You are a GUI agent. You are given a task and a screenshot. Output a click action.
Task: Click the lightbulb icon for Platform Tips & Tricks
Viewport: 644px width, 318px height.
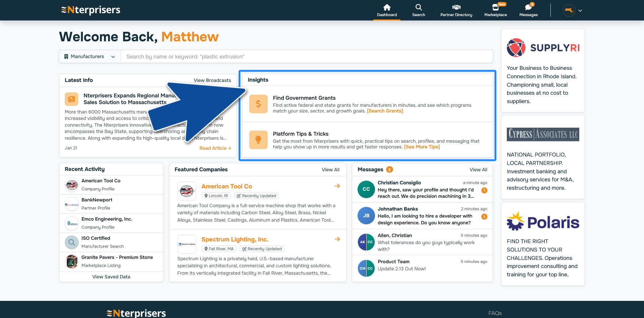coord(258,140)
